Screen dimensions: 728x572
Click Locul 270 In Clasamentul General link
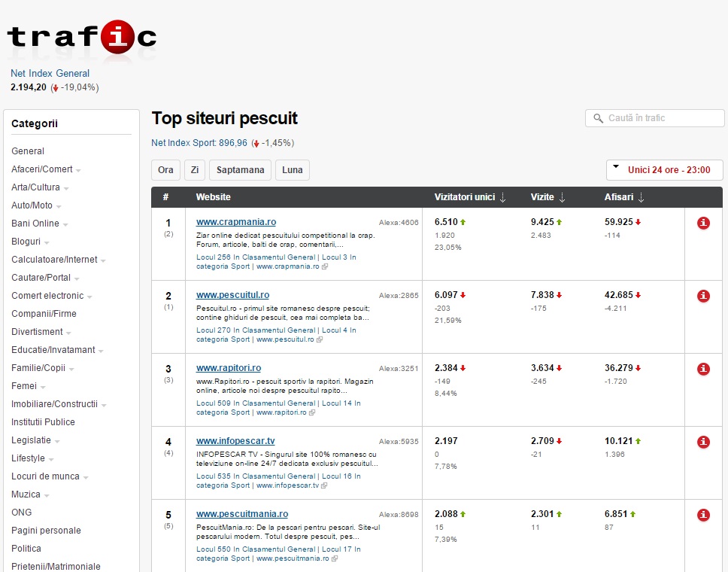click(256, 330)
